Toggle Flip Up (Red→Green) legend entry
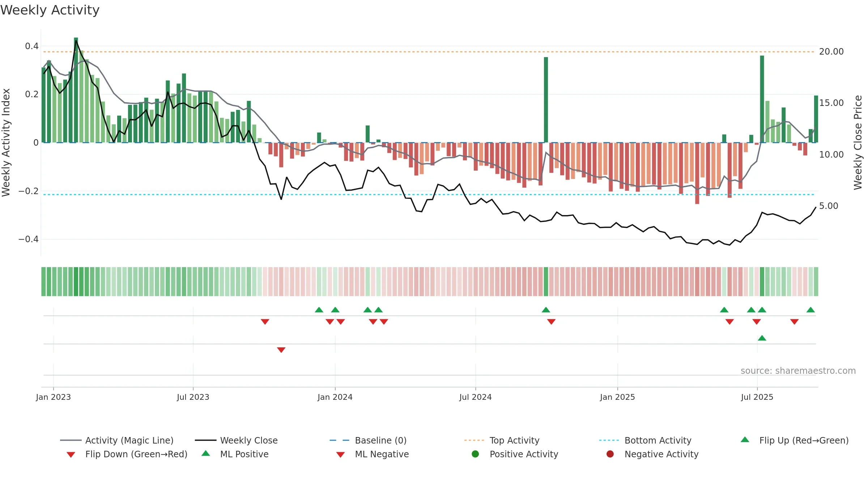The image size is (868, 488). coord(794,440)
